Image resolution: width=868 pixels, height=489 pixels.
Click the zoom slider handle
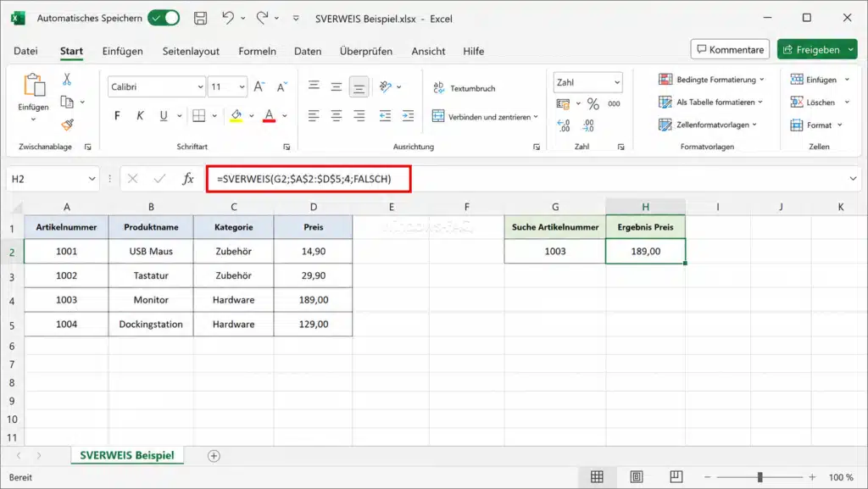pos(760,477)
